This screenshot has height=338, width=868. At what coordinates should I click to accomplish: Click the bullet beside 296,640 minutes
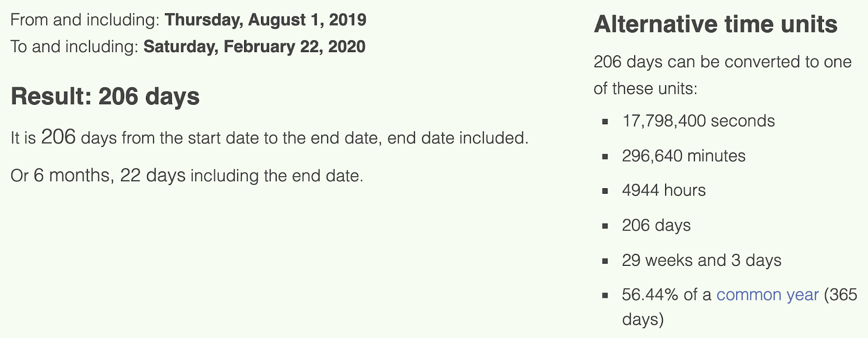pyautogui.click(x=605, y=157)
